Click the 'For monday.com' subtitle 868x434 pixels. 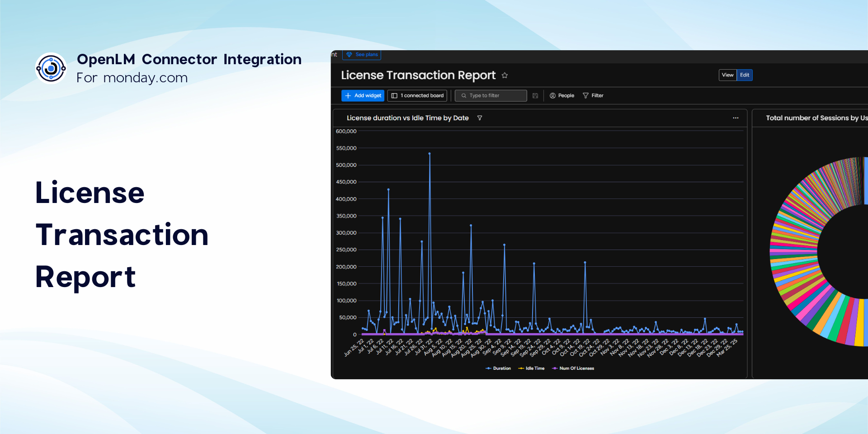pyautogui.click(x=132, y=78)
